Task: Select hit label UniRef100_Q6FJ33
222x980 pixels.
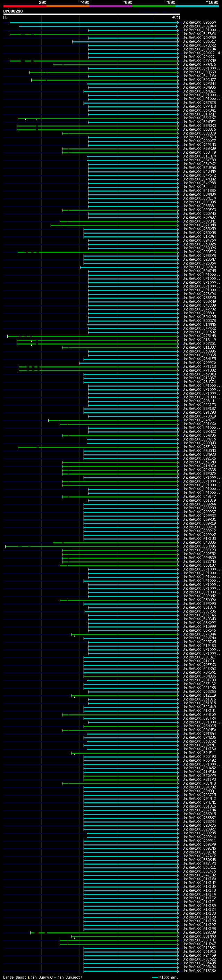Action: (x=199, y=447)
